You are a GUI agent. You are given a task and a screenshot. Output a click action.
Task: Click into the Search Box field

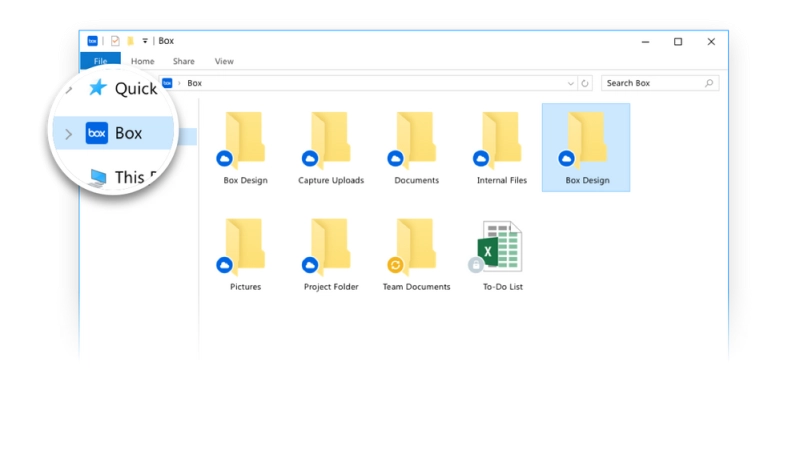point(660,83)
